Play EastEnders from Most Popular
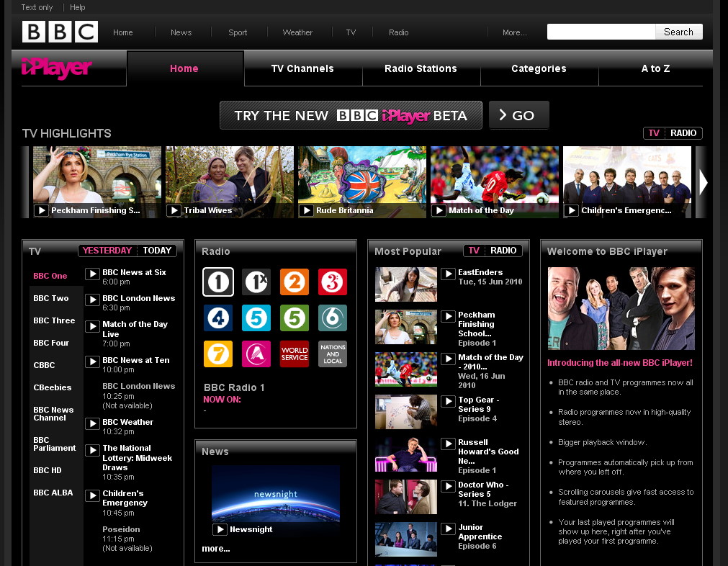This screenshot has height=566, width=728. (448, 274)
